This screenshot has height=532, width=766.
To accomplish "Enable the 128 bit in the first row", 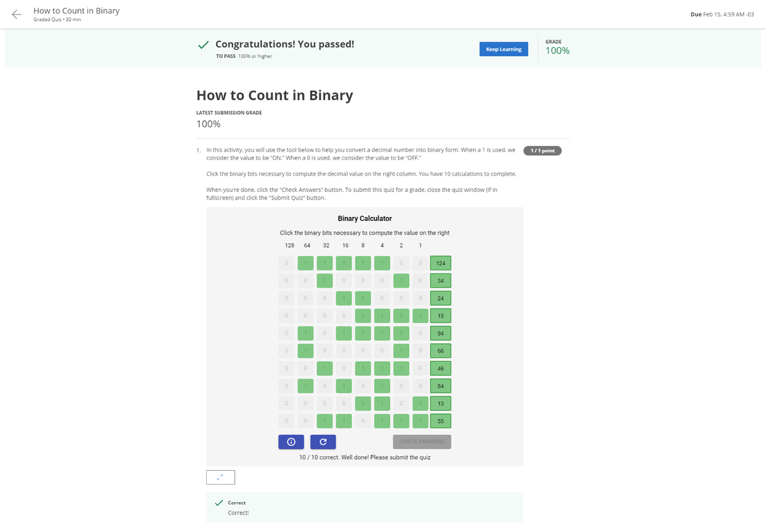I will pos(286,263).
